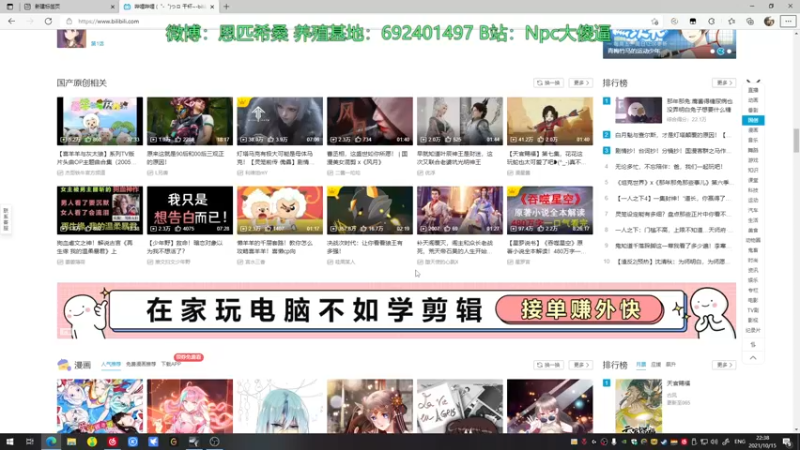The height and width of the screenshot is (450, 800).
Task: Open the notification center in system tray
Action: 787,442
